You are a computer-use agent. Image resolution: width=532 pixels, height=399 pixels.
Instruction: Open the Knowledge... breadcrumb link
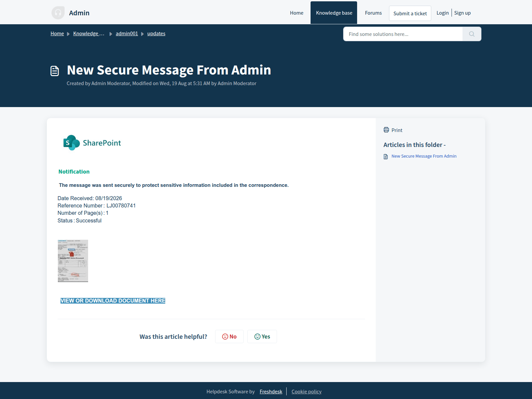click(x=89, y=34)
